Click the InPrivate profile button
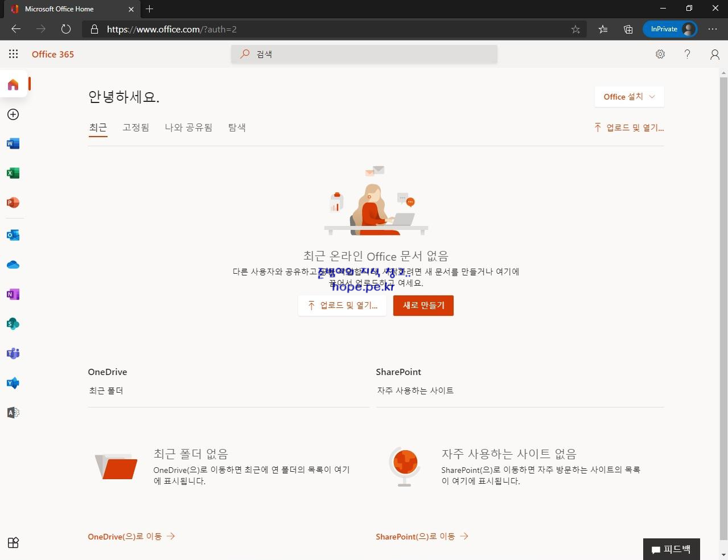Image resolution: width=728 pixels, height=560 pixels. 670,29
